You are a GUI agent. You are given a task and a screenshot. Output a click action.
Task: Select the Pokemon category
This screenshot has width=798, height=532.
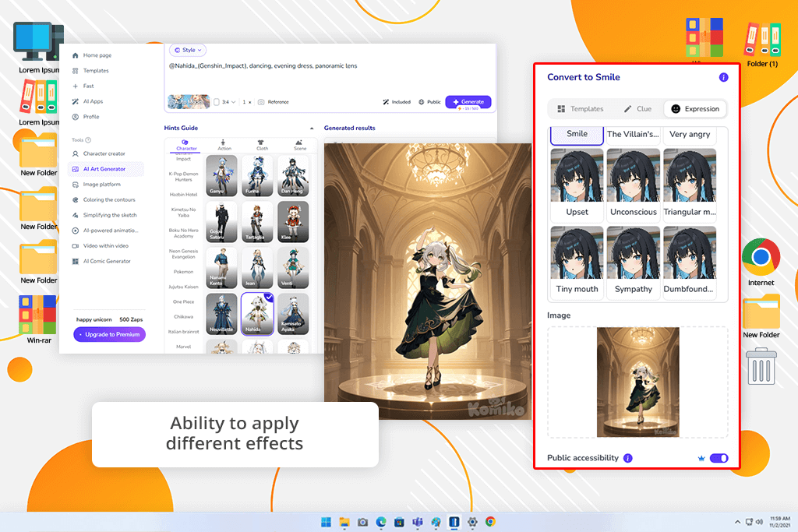click(184, 272)
